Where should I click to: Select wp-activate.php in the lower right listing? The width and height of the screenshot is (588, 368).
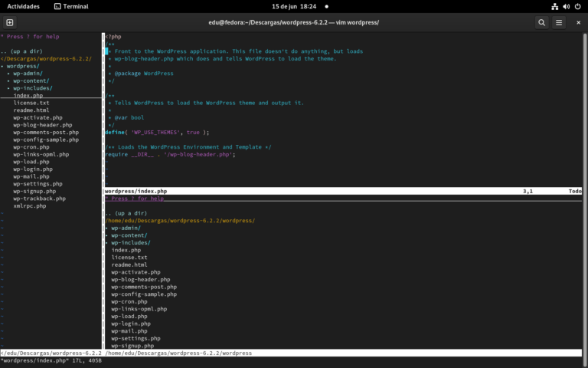pos(136,272)
